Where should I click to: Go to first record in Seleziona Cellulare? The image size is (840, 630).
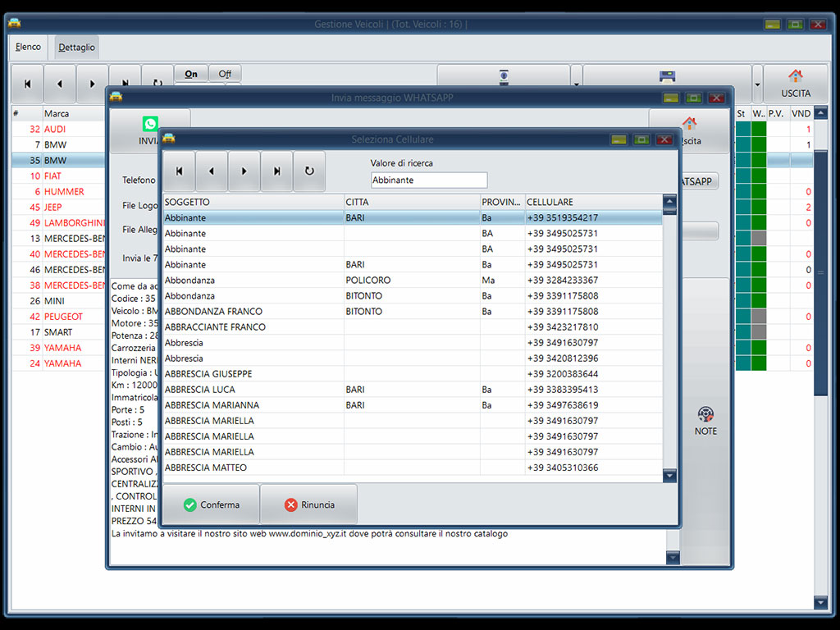(180, 171)
